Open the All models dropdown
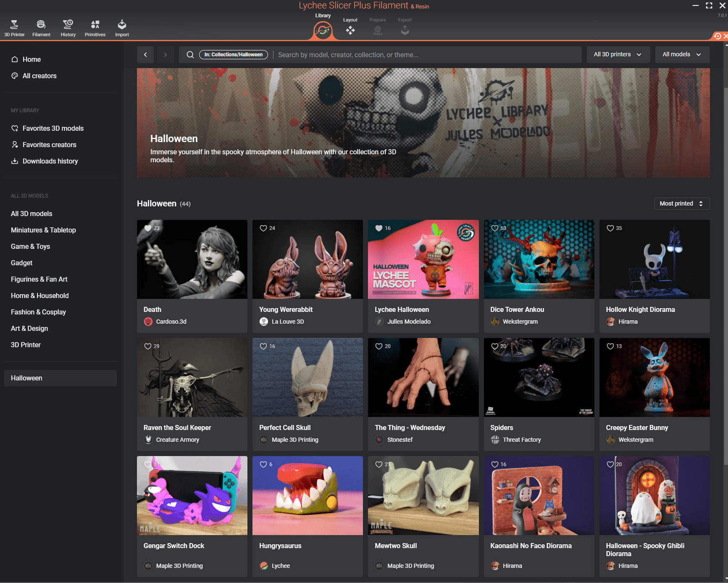 [x=682, y=55]
